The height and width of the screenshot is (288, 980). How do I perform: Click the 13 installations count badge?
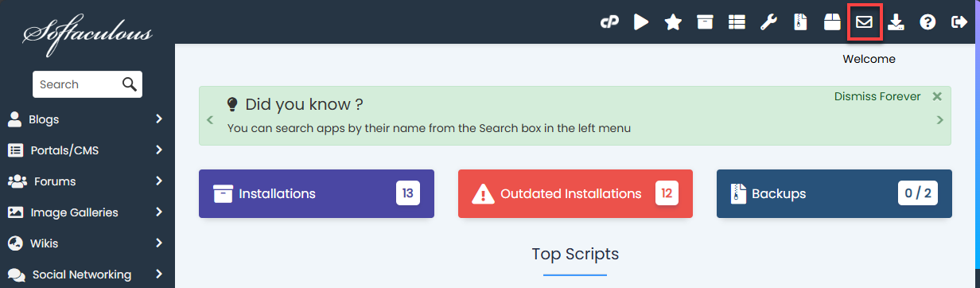pos(408,193)
